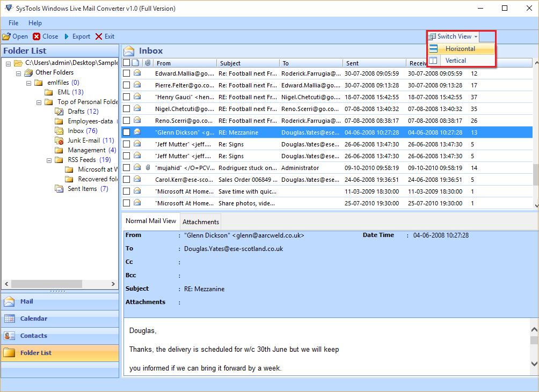Click the Inbox folder icon in tree
The height and width of the screenshot is (392, 539).
point(59,131)
